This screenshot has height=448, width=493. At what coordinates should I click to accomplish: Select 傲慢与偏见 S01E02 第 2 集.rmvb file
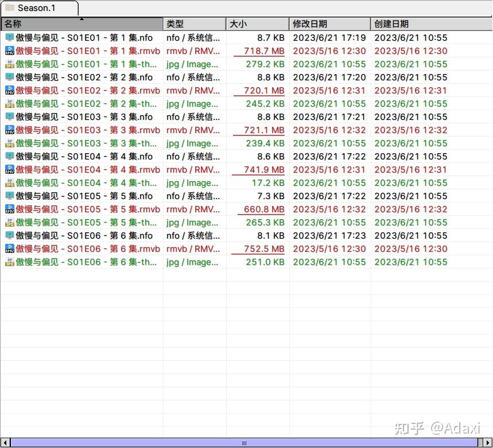pos(88,91)
